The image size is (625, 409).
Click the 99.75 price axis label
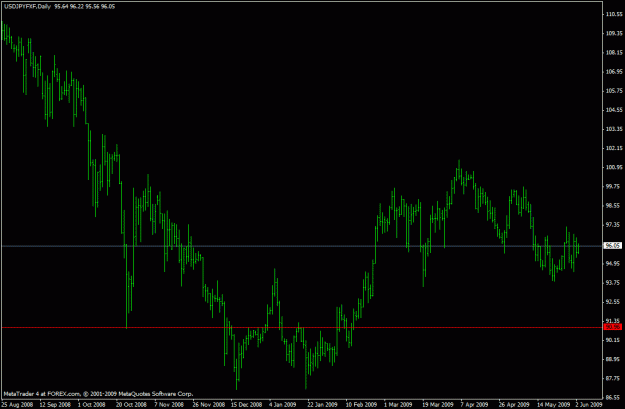tap(613, 187)
